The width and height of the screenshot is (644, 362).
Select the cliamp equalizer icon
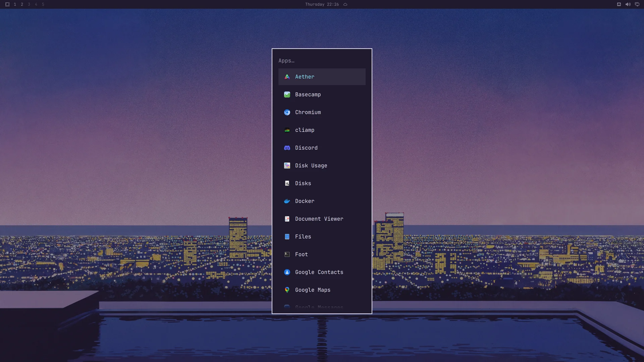[x=287, y=130]
